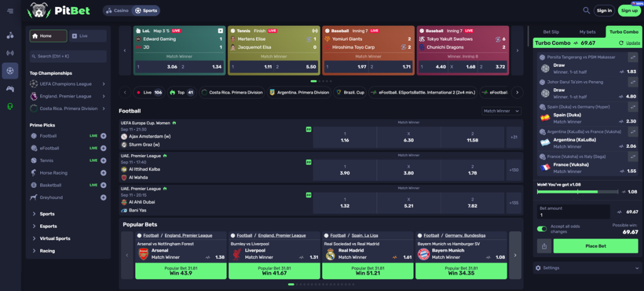Image resolution: width=644 pixels, height=291 pixels.
Task: Swap the Argentina (KaLuBa) vs France selection
Action: coord(633,132)
